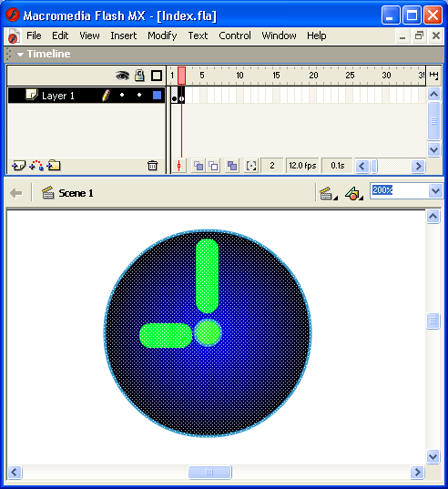
Task: Click stage horizontal scrollbar thumb
Action: [x=209, y=472]
